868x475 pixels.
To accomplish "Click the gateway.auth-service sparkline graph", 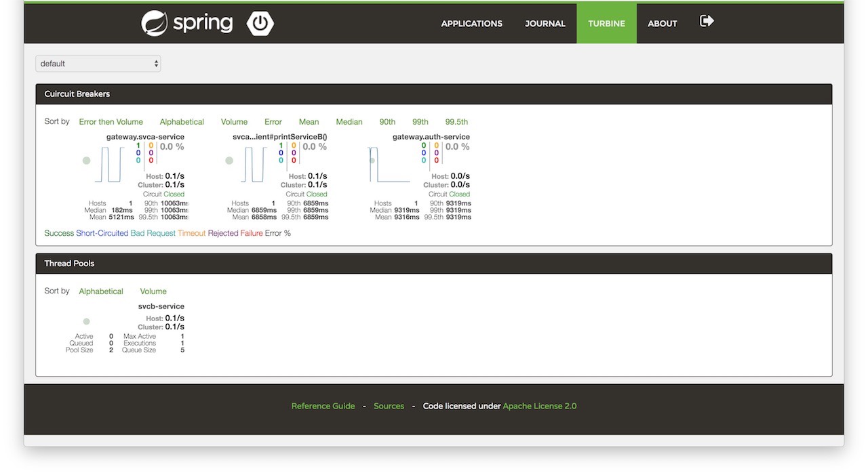I will (390, 165).
